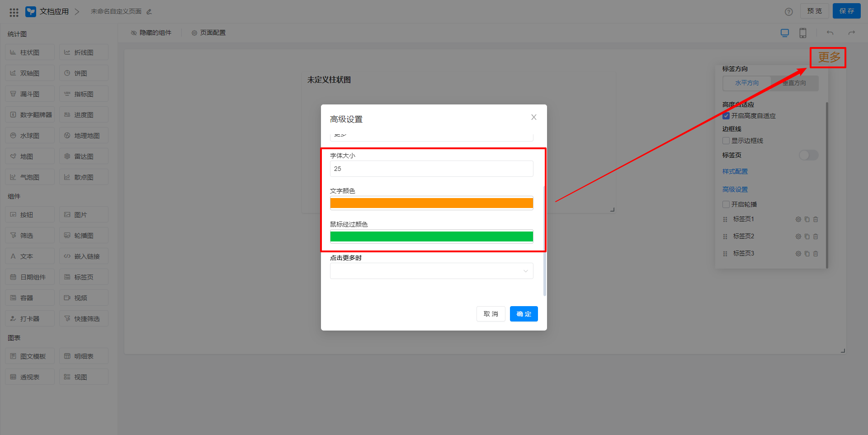Click the 取消 cancel button
Viewport: 868px width, 435px height.
[x=491, y=314]
